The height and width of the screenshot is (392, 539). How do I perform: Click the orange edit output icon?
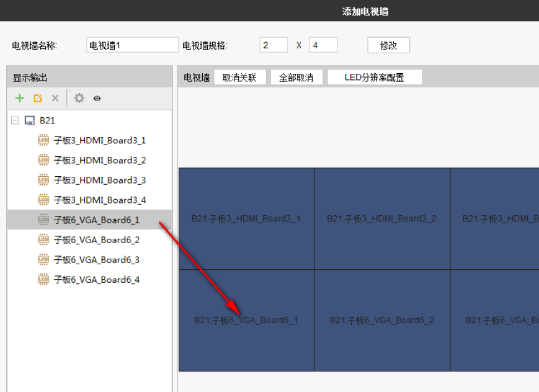pyautogui.click(x=37, y=98)
